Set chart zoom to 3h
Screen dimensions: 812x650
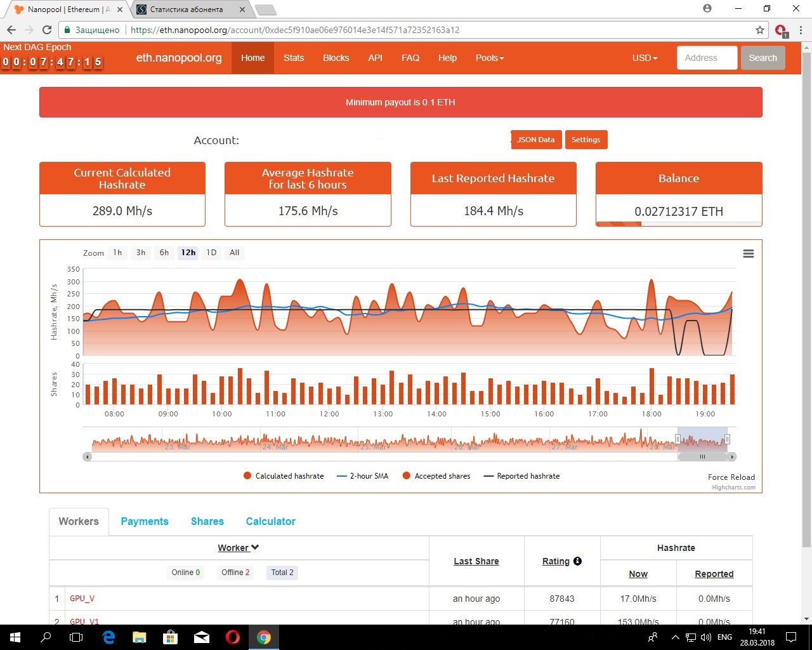pos(141,253)
